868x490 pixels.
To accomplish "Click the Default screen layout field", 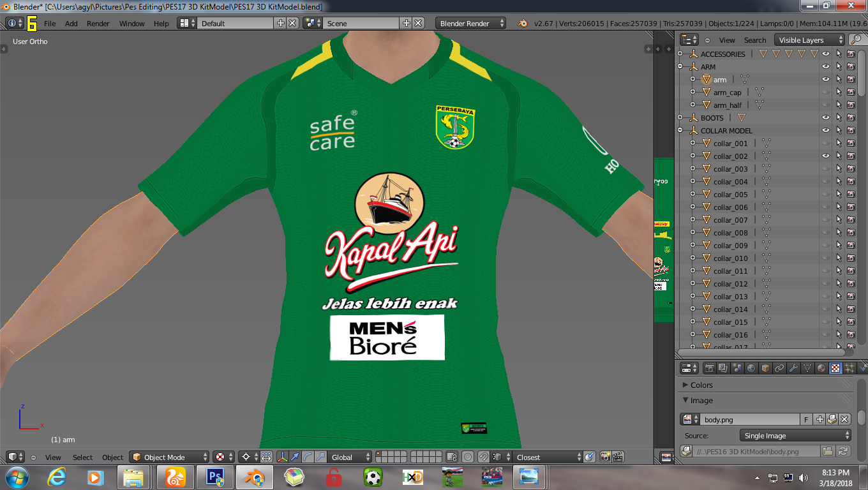I will tap(235, 23).
